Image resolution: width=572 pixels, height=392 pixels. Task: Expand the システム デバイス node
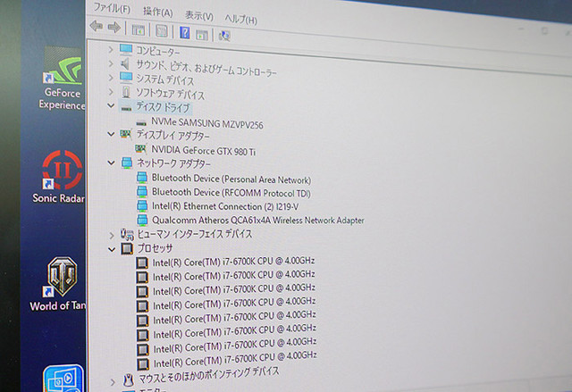point(111,78)
